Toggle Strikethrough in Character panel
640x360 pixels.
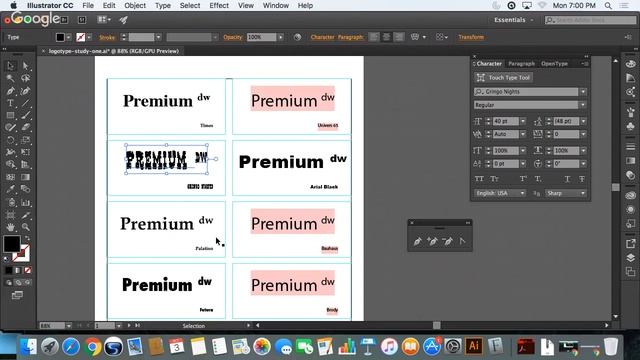coord(582,179)
